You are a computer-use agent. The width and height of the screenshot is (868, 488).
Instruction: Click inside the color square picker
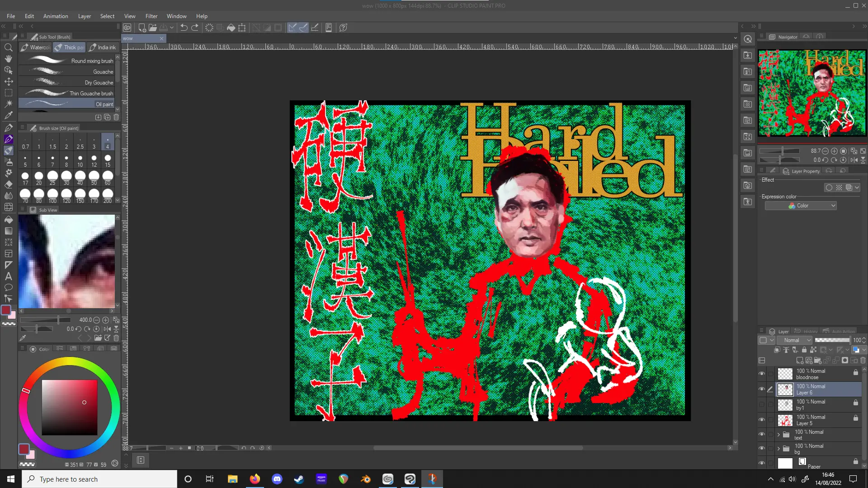[70, 408]
